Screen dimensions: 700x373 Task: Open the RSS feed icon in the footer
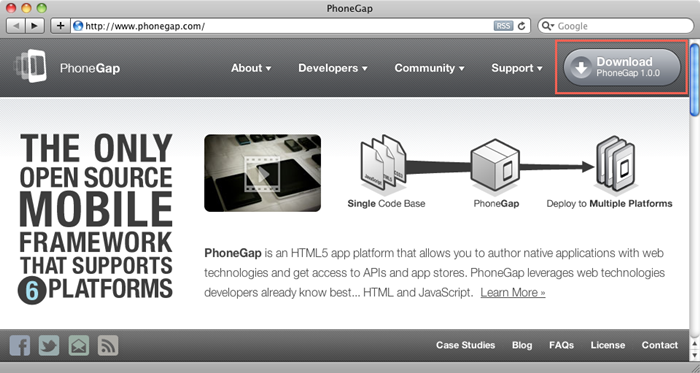108,345
